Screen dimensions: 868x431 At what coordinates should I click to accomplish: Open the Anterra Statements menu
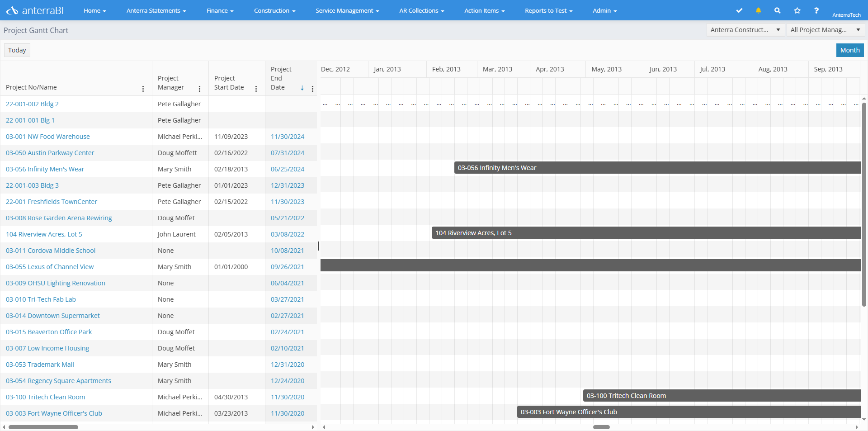click(156, 10)
